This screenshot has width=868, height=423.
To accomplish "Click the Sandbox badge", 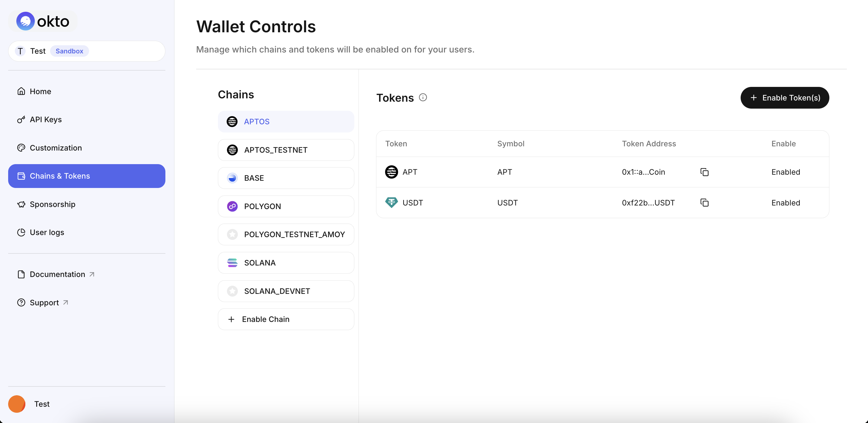I will pyautogui.click(x=69, y=51).
